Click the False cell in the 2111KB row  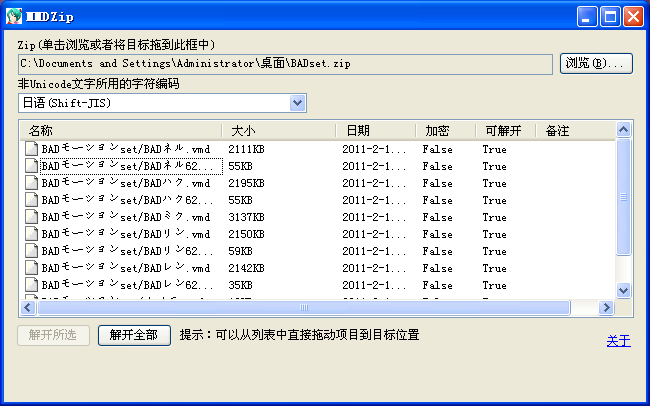[437, 149]
